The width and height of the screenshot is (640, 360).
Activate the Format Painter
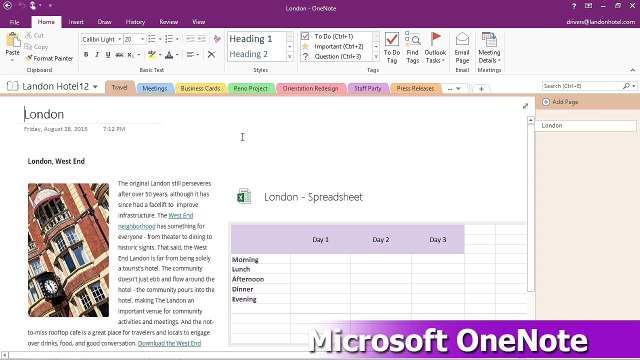(x=49, y=58)
